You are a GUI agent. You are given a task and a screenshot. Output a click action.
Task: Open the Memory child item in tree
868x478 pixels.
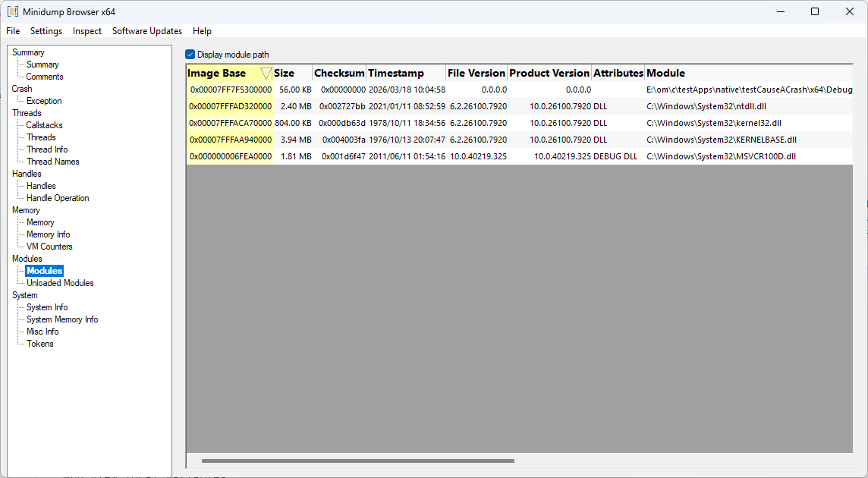[40, 222]
